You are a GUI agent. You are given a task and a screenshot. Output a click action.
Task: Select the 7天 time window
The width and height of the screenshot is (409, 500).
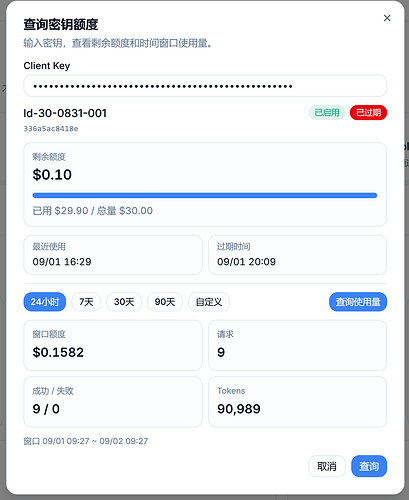point(86,302)
